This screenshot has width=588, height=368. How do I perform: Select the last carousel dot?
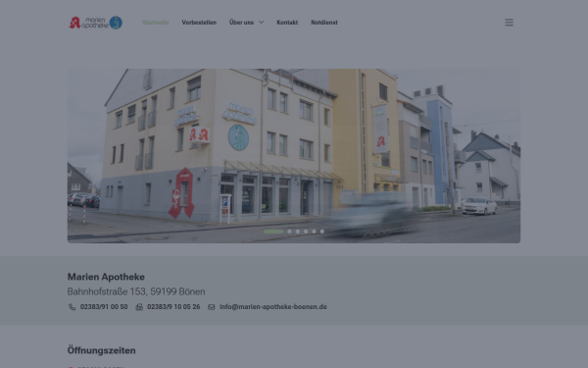[x=322, y=232]
